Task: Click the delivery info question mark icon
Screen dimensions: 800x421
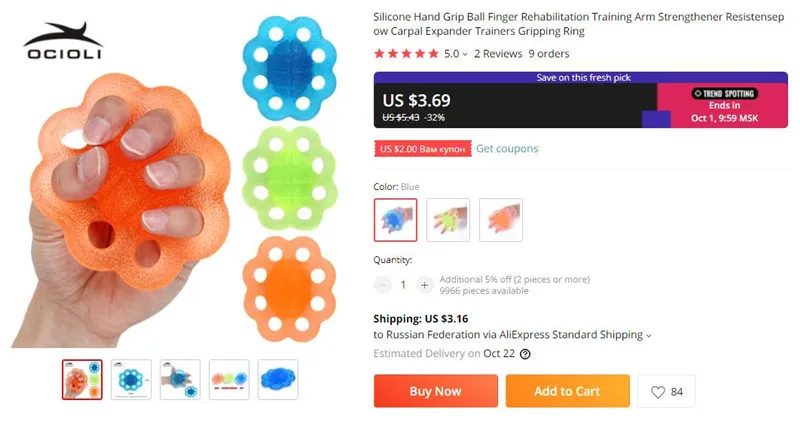Action: coord(525,354)
